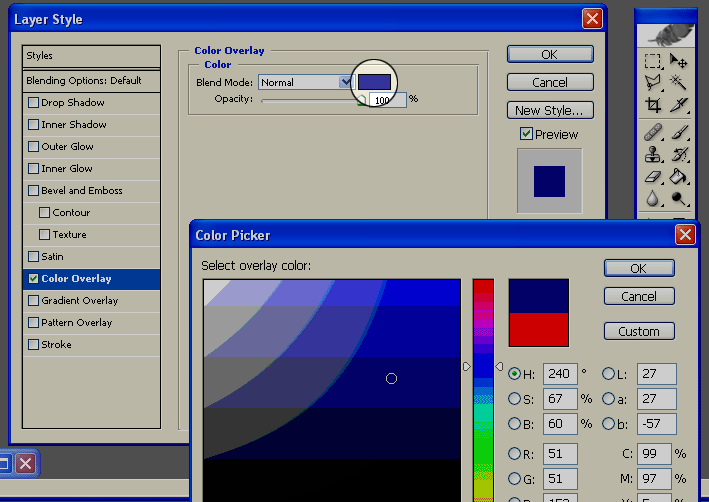This screenshot has width=709, height=502.
Task: Choose the Paint Bucket tool
Action: [680, 177]
